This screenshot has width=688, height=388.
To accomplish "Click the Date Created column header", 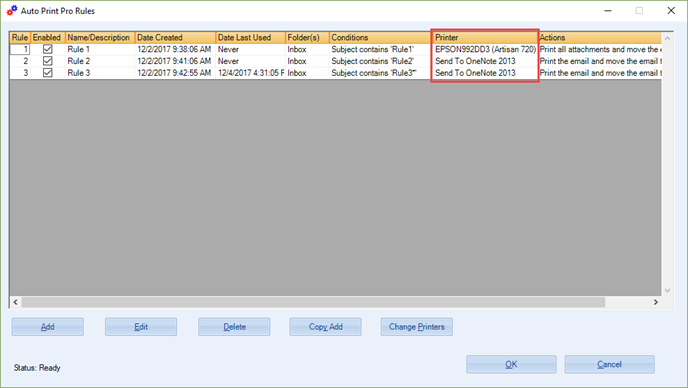I will [x=176, y=37].
